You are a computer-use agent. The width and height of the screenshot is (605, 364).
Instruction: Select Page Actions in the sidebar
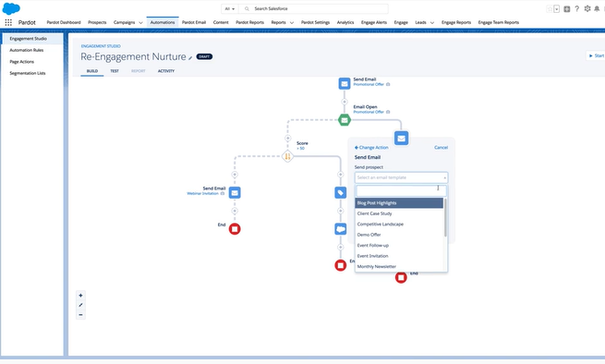click(x=22, y=62)
